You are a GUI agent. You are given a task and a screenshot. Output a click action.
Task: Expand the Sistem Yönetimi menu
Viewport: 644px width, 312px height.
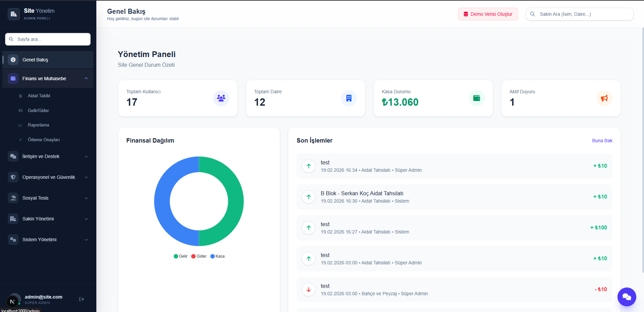coord(48,240)
